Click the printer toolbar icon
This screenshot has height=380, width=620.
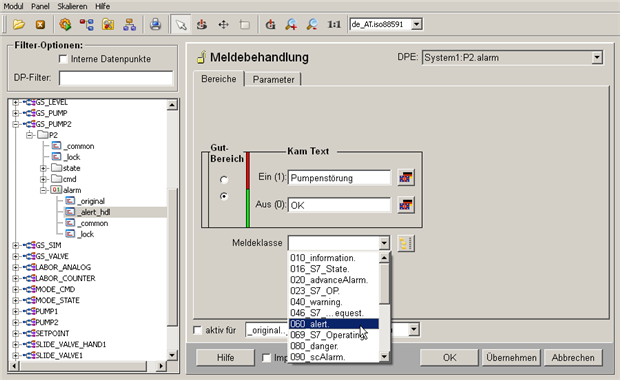pyautogui.click(x=155, y=25)
